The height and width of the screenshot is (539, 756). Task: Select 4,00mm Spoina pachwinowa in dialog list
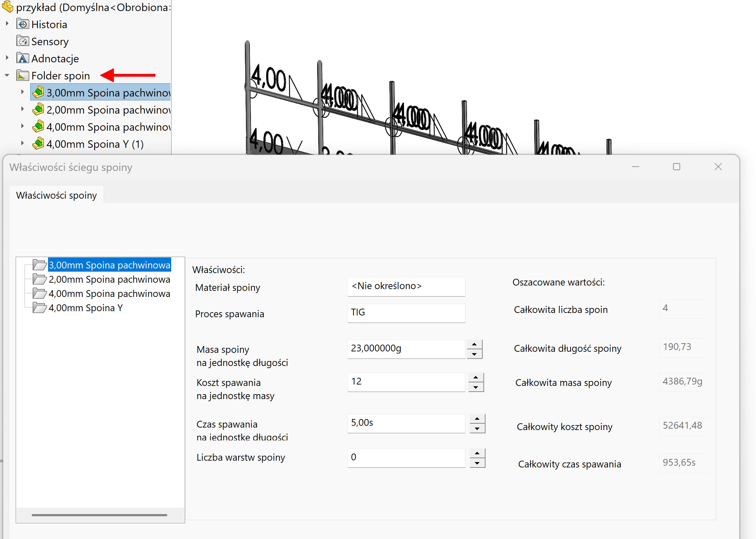point(109,294)
